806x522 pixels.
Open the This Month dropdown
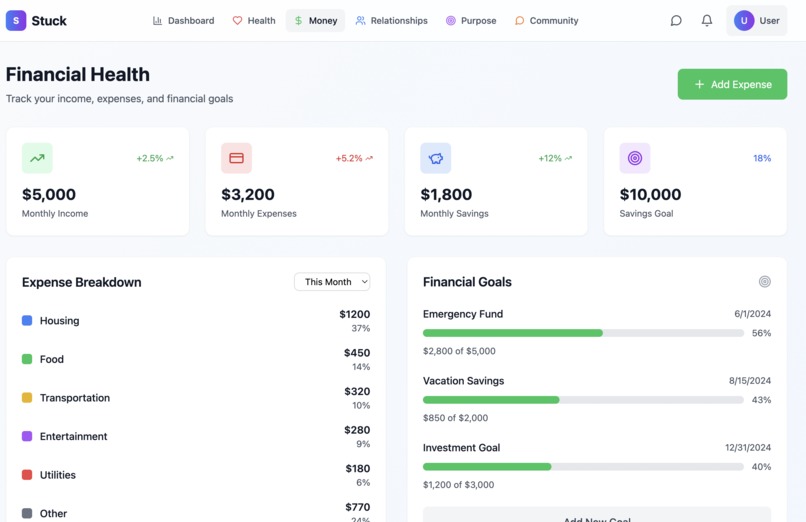(332, 282)
